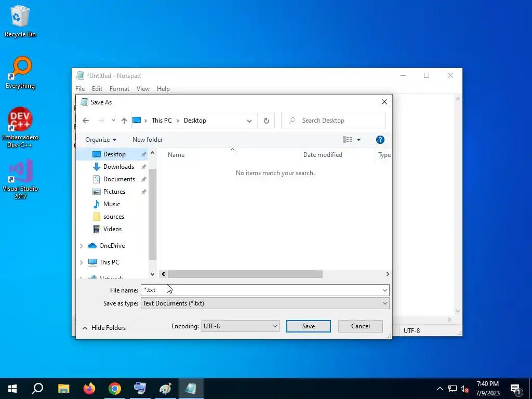The width and height of the screenshot is (532, 399).
Task: Expand the This PC tree node
Action: pos(82,262)
